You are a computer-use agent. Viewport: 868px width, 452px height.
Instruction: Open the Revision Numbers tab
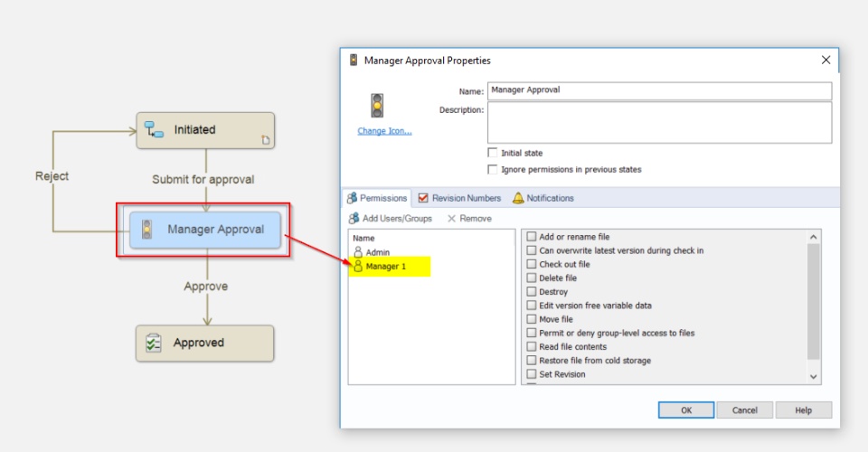[460, 198]
